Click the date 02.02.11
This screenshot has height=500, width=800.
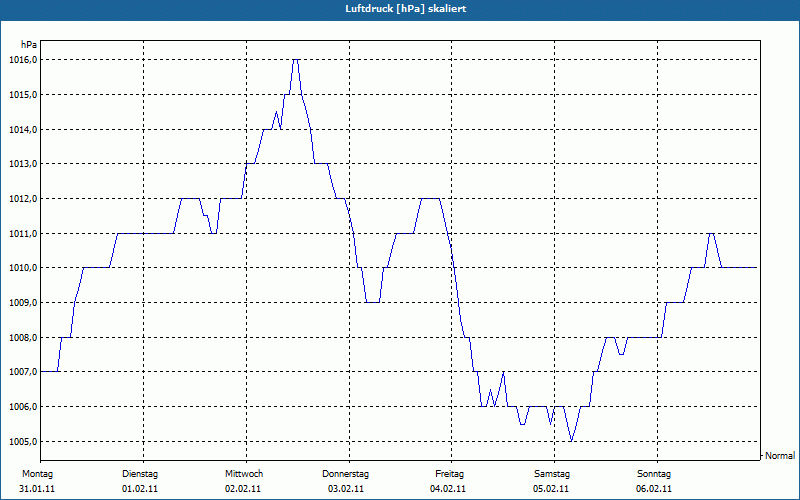click(x=243, y=489)
